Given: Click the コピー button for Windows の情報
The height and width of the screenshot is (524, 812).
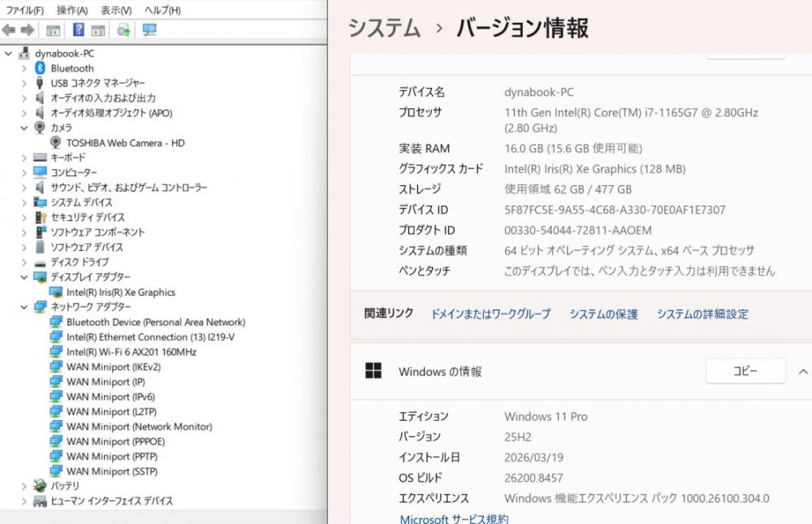Looking at the screenshot, I should coord(745,371).
